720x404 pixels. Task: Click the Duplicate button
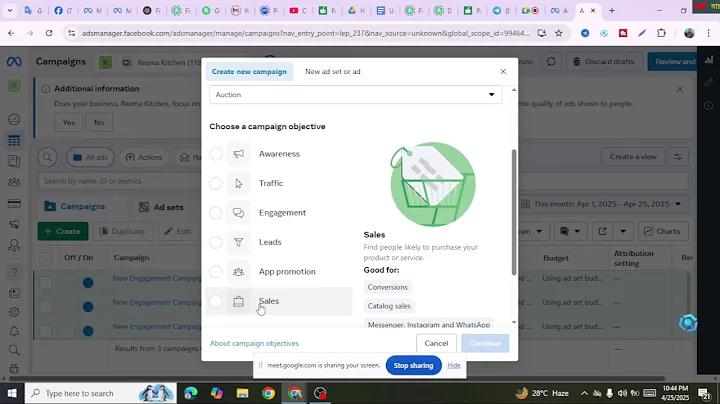(x=123, y=231)
